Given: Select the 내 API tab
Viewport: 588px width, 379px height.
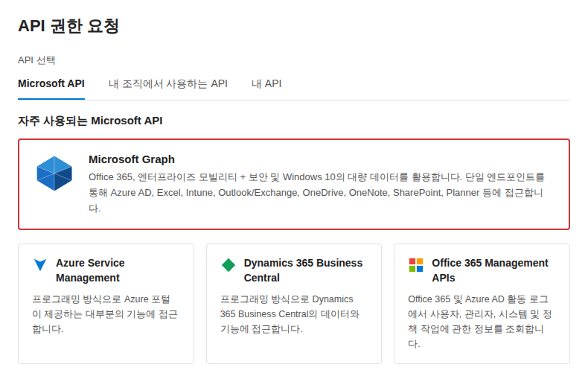Looking at the screenshot, I should (x=266, y=83).
